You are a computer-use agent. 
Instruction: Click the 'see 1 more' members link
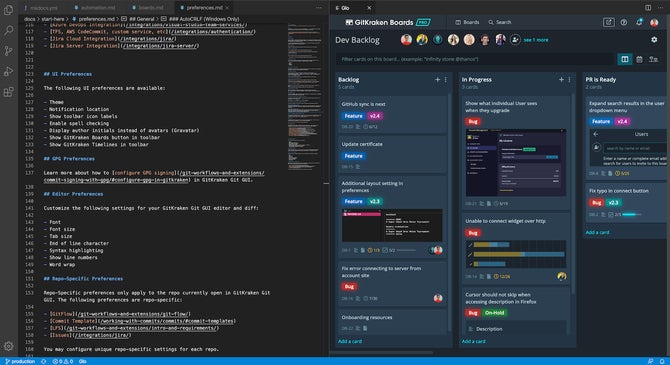pos(536,40)
